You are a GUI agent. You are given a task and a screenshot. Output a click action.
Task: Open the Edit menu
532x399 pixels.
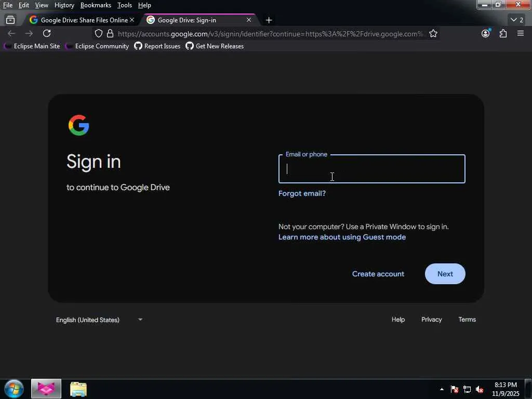(24, 5)
